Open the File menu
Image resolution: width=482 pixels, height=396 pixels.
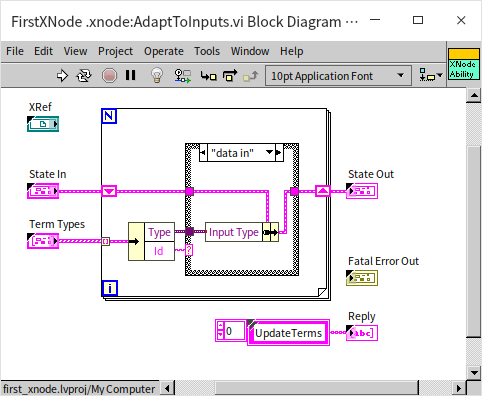click(x=15, y=51)
